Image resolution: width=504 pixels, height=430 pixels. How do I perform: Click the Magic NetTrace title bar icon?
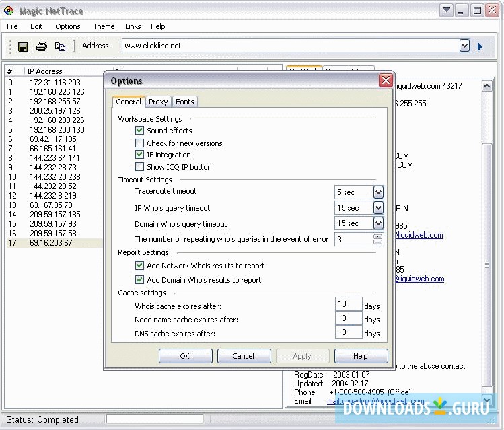[x=9, y=11]
